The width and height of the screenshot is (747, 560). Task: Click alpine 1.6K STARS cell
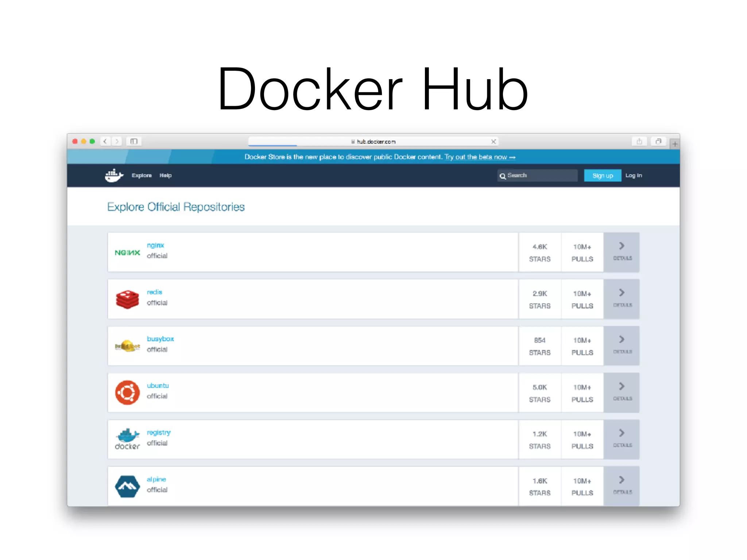coord(540,486)
